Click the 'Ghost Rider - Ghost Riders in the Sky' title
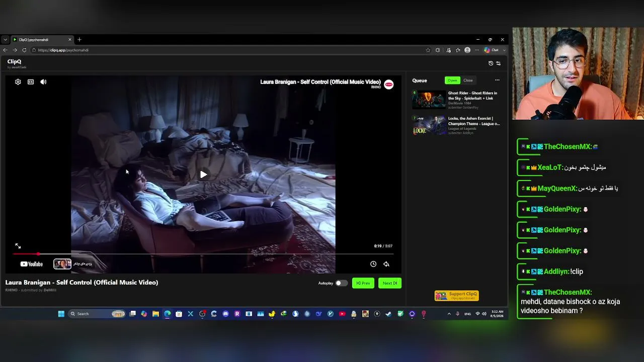 472,96
